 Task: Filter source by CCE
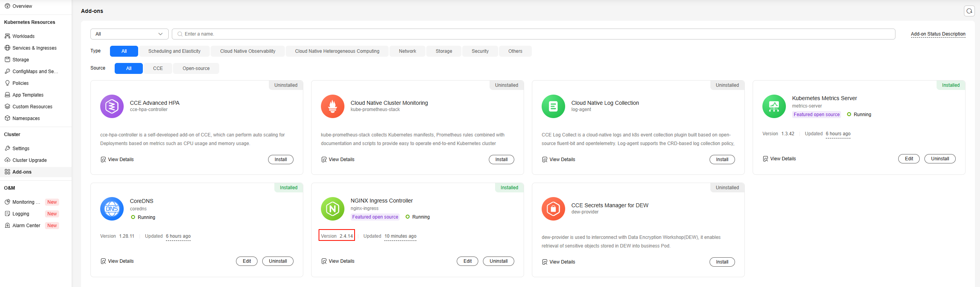(x=158, y=68)
